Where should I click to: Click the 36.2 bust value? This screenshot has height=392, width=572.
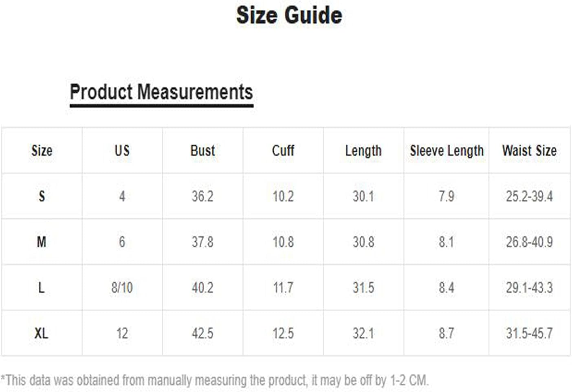pos(202,196)
